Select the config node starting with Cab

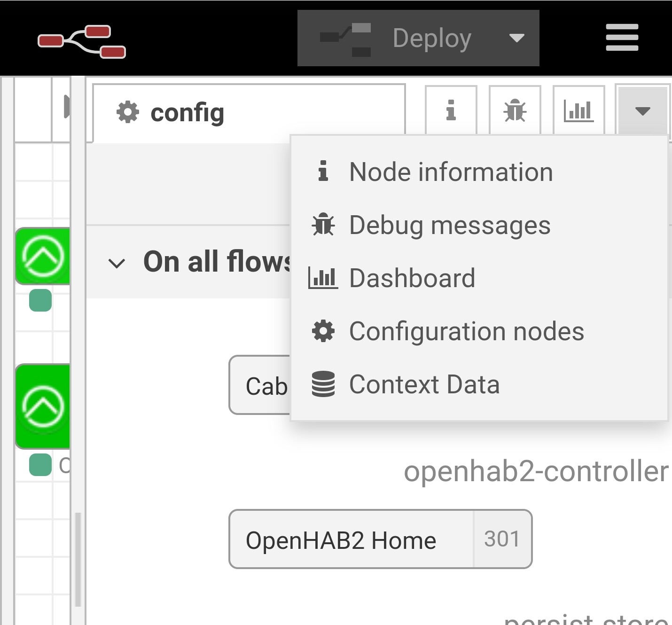(260, 385)
